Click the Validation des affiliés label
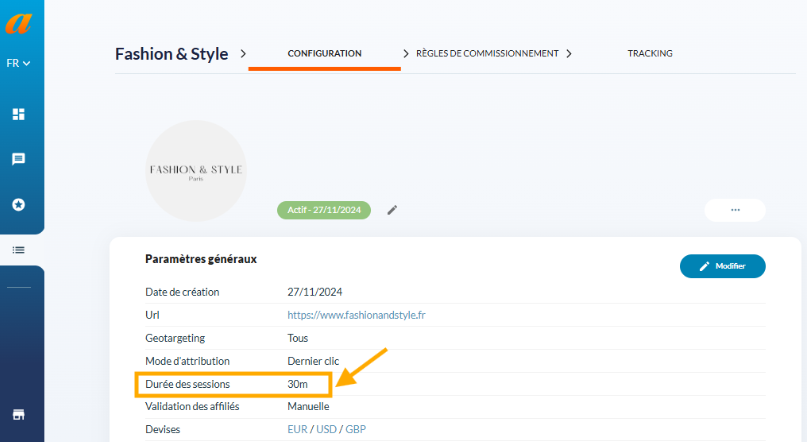The image size is (807, 442). pyautogui.click(x=192, y=406)
